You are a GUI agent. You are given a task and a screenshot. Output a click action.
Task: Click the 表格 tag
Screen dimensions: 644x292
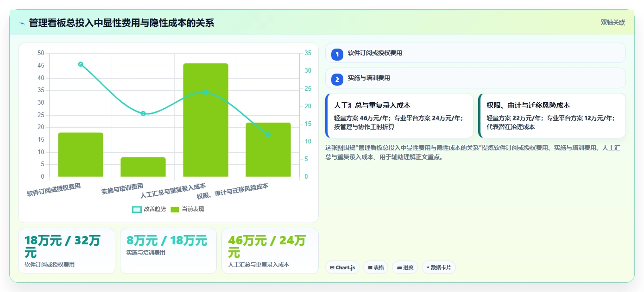(376, 267)
